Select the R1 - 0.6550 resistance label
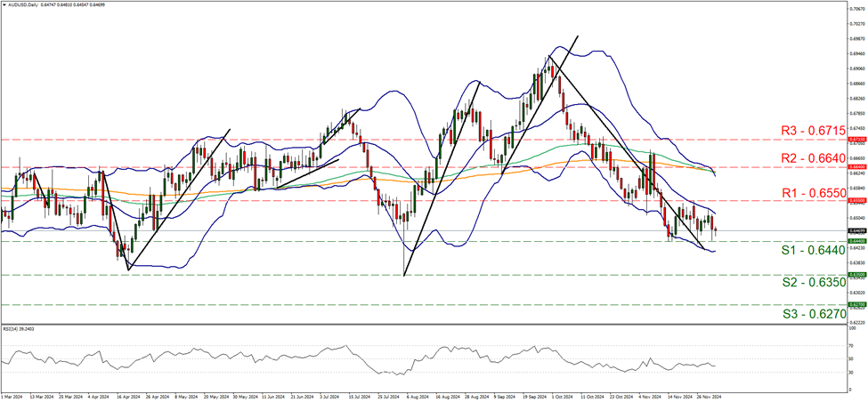 [x=813, y=194]
